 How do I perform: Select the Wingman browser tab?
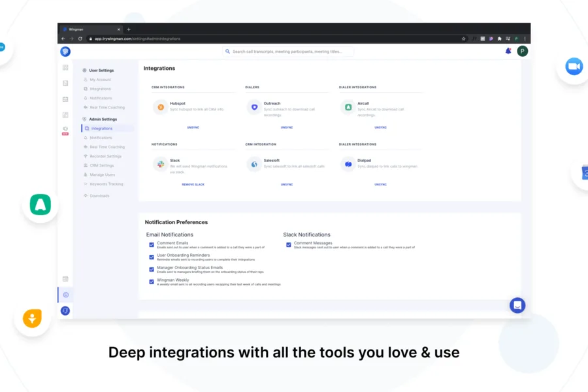[x=91, y=29]
